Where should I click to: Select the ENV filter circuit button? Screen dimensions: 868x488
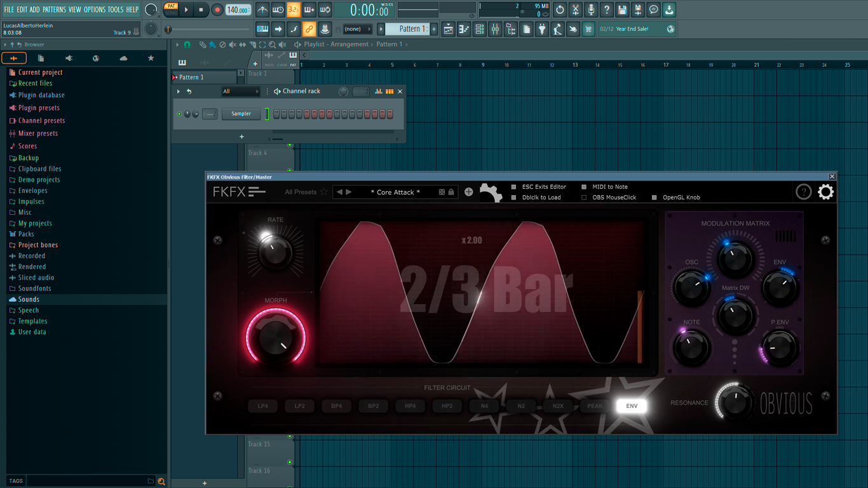[x=632, y=406]
